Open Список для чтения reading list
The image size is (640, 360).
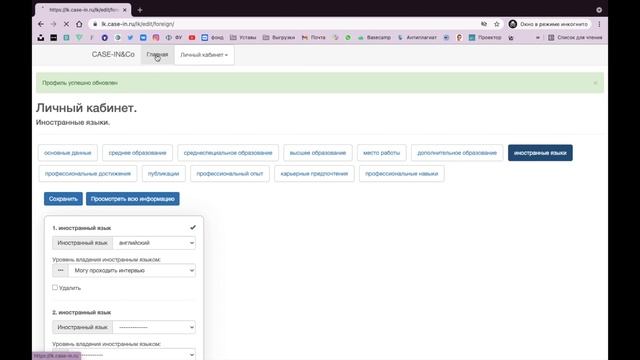click(575, 38)
